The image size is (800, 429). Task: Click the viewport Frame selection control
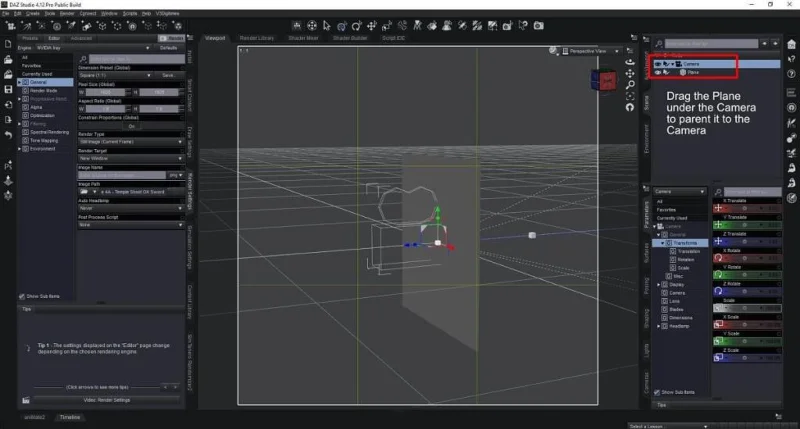(x=630, y=96)
